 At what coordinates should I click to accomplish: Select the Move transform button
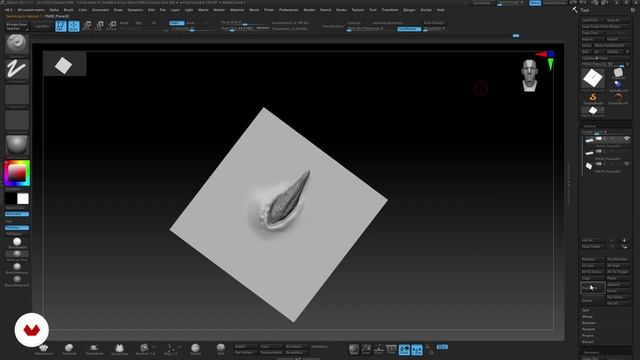87,27
